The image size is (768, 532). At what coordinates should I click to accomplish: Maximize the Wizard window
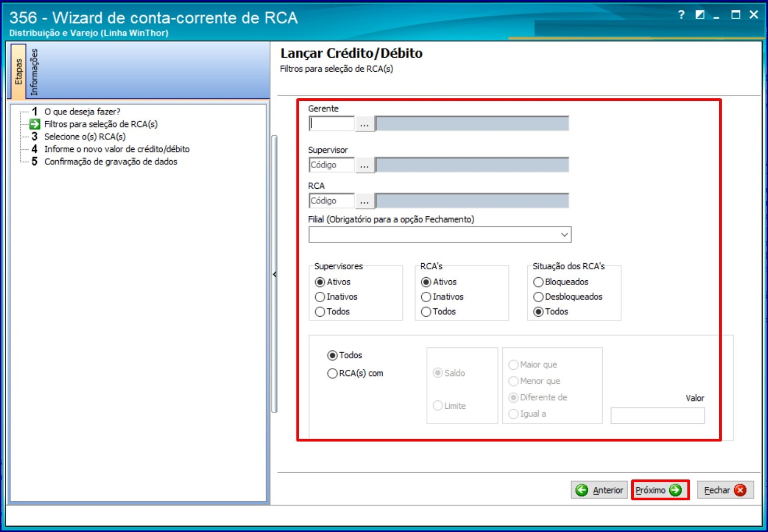coord(735,15)
